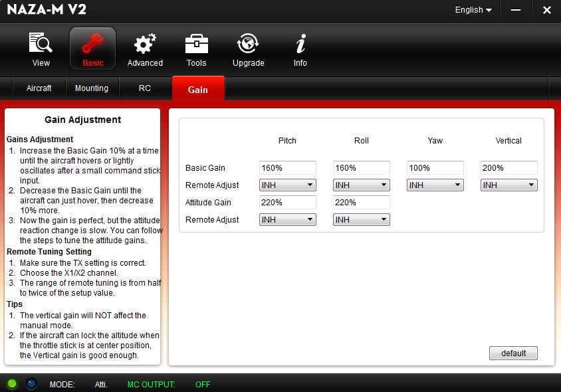Click the green status indicator light
This screenshot has height=392, width=561.
(12, 384)
